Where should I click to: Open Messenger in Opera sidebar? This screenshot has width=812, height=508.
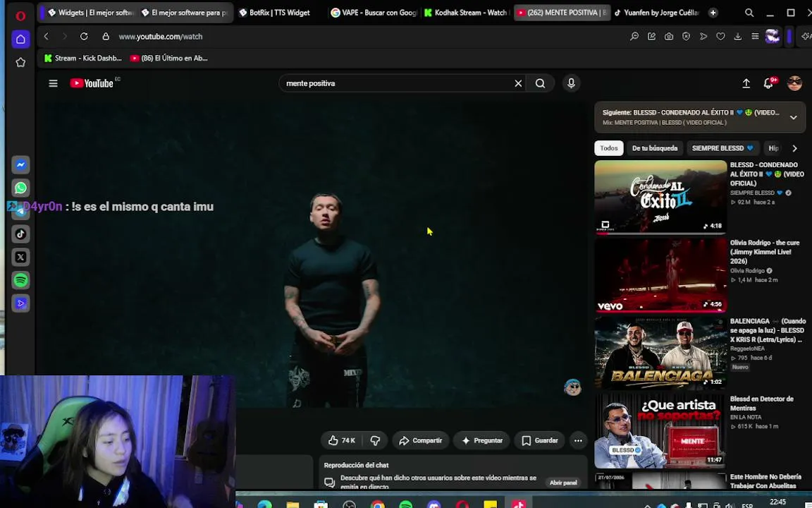pos(20,165)
